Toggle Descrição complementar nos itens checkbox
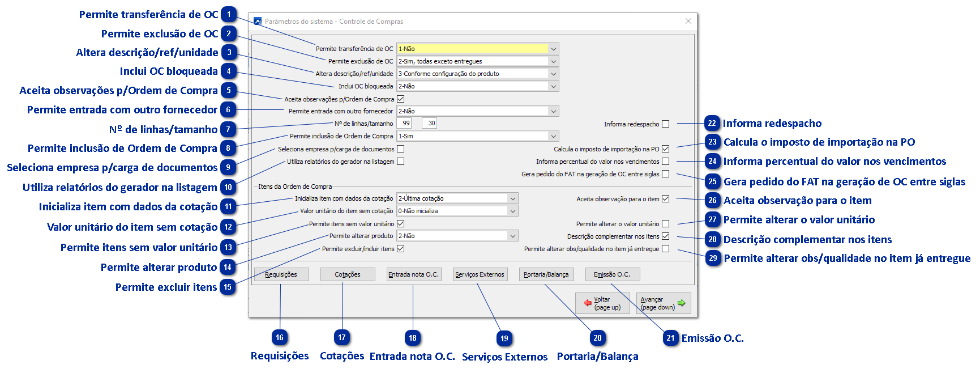The width and height of the screenshot is (980, 373). [x=666, y=236]
